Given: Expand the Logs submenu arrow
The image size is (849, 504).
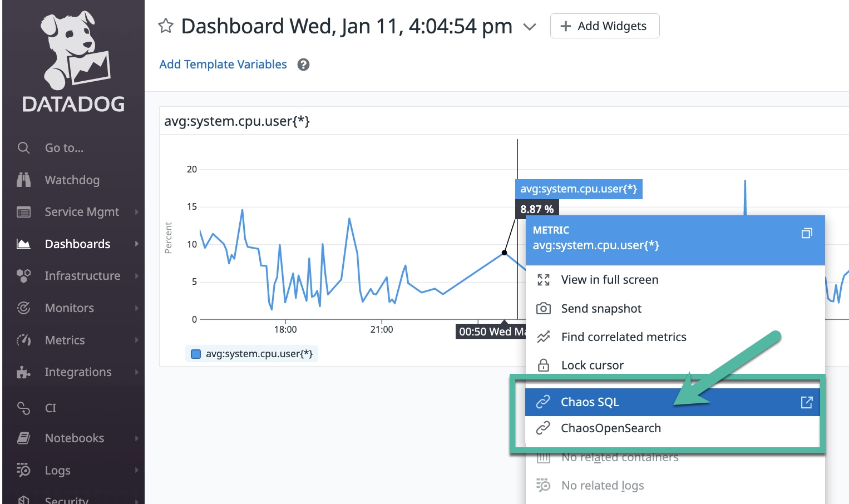Looking at the screenshot, I should pyautogui.click(x=137, y=470).
